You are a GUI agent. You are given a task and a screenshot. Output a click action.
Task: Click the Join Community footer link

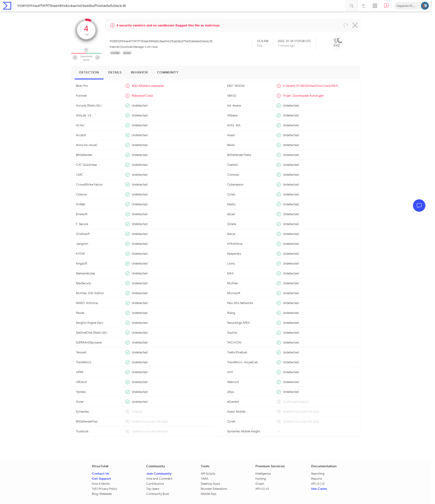click(159, 474)
